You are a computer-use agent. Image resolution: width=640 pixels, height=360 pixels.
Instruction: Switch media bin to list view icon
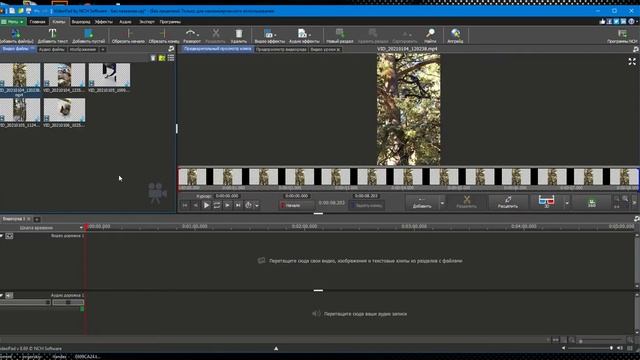[171, 58]
